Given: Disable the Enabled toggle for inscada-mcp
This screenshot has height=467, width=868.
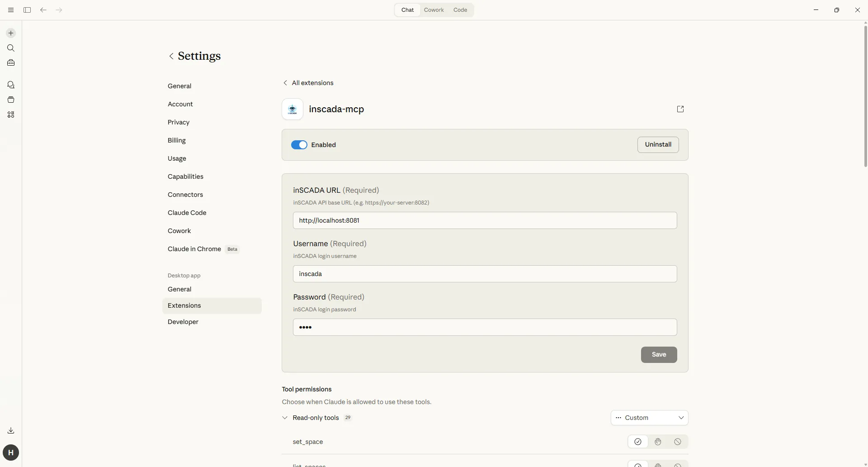Looking at the screenshot, I should tap(299, 144).
